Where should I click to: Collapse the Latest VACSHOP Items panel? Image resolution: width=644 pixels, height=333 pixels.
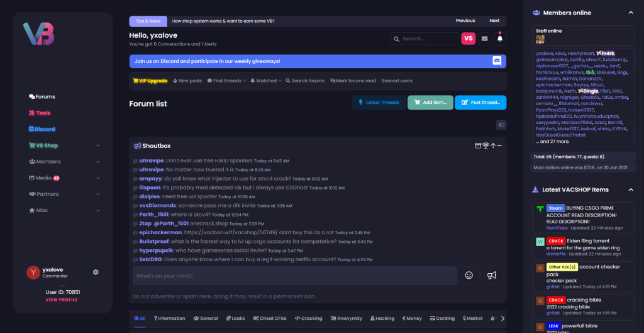[631, 189]
